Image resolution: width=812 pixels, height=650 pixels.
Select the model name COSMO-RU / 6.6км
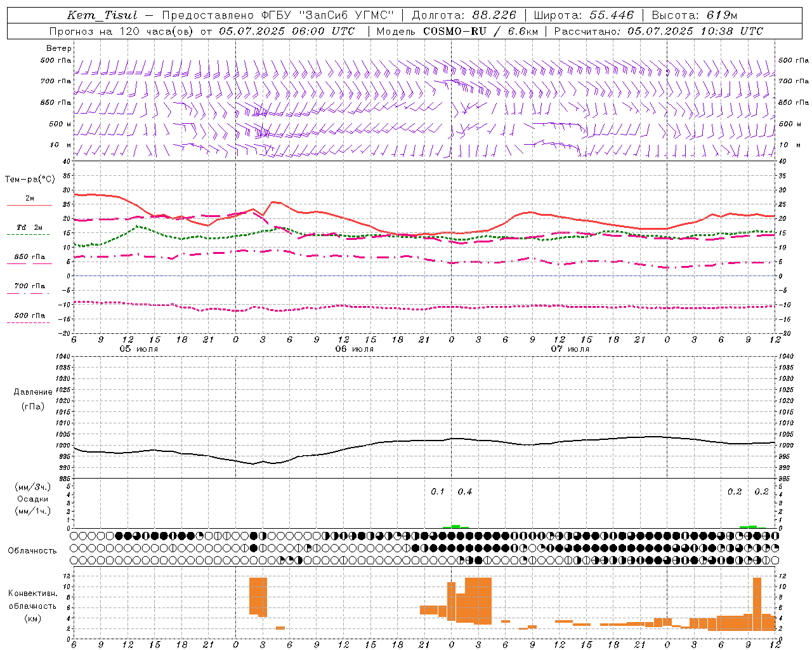point(479,31)
